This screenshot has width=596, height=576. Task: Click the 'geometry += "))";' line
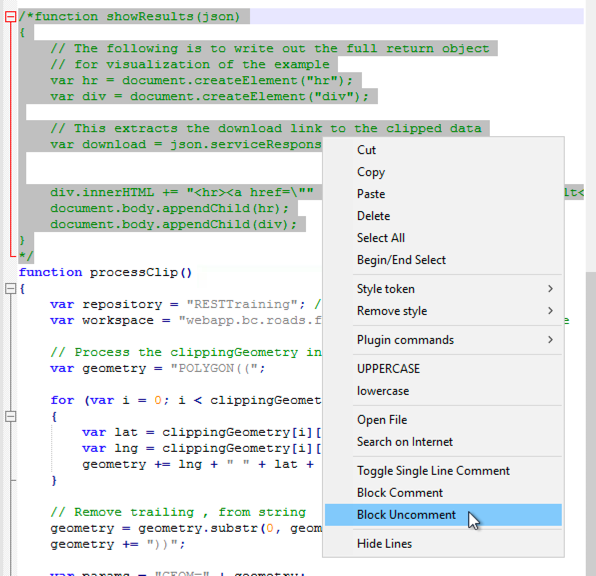(118, 544)
